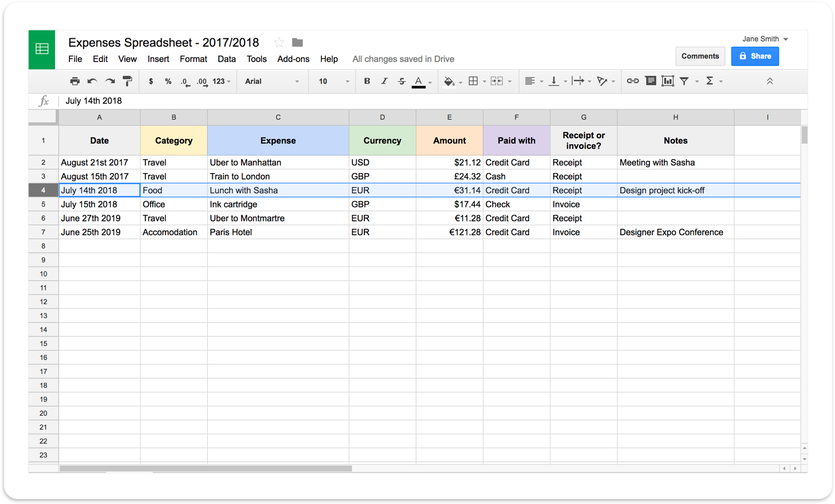Image resolution: width=835 pixels, height=504 pixels.
Task: Select the paint format tool
Action: (127, 81)
